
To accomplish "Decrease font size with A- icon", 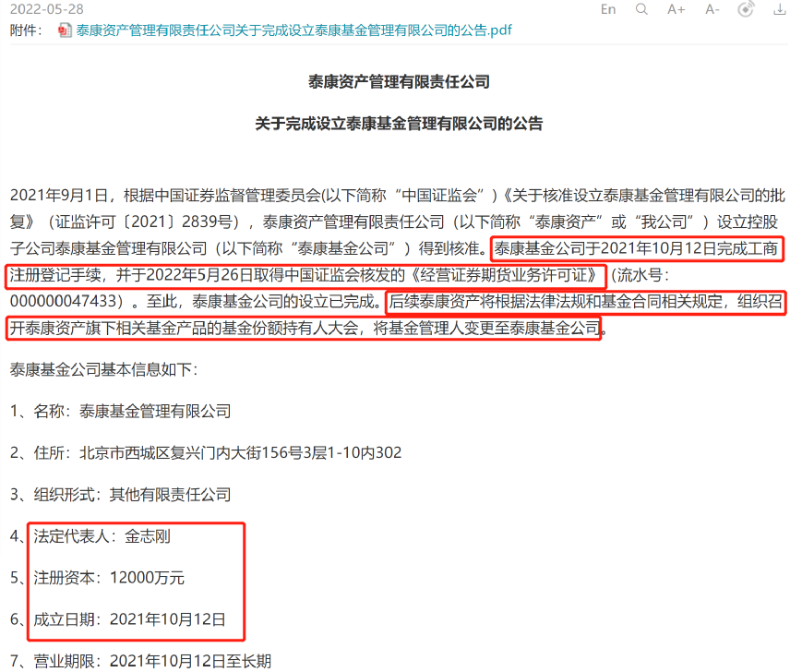I will (x=712, y=9).
